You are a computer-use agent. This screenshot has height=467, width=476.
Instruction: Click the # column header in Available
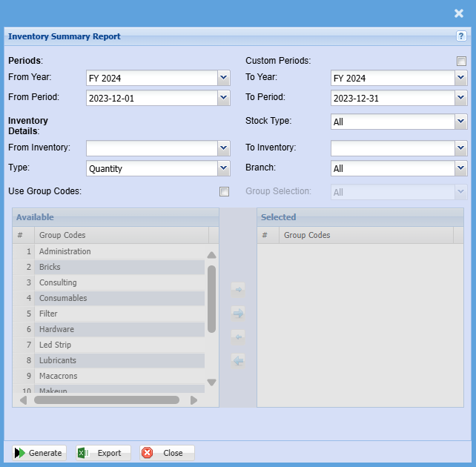coord(24,235)
